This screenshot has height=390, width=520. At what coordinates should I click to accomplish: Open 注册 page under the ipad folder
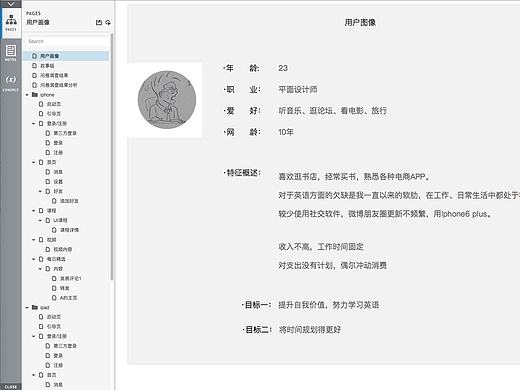(58, 365)
